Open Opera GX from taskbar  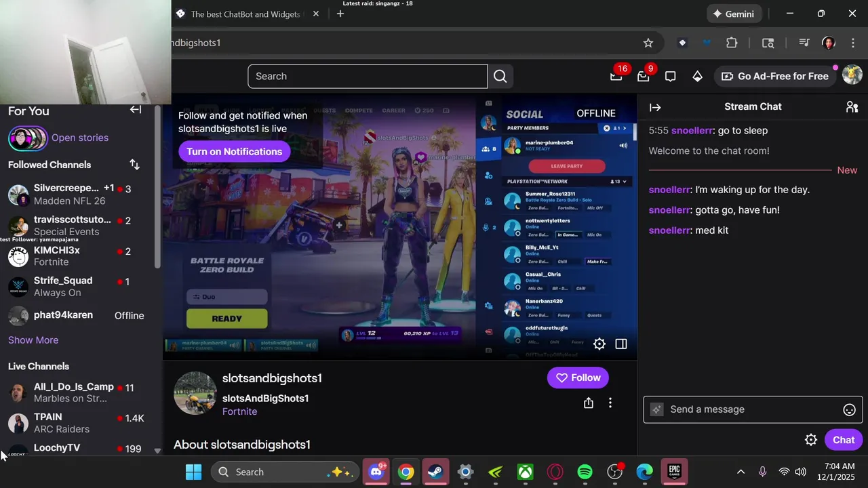point(555,472)
